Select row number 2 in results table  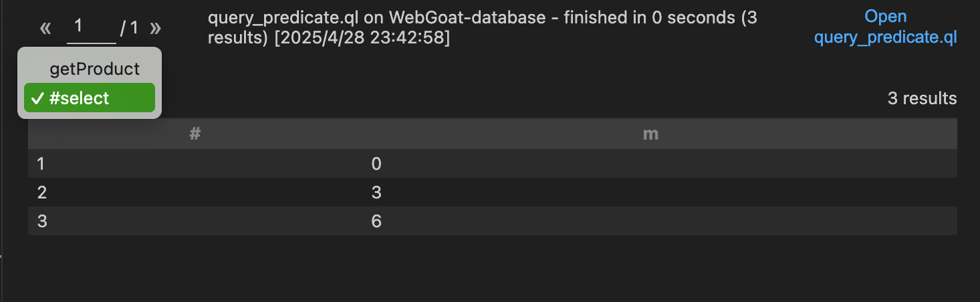[x=42, y=192]
